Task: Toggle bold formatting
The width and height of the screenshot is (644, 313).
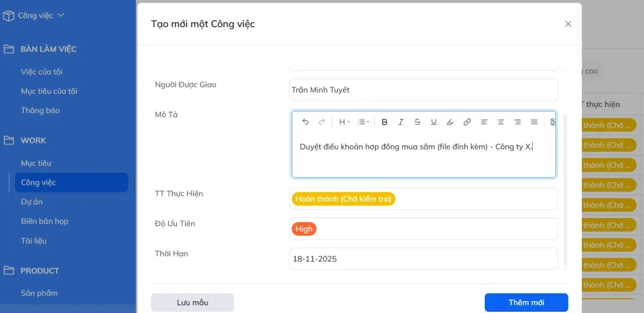Action: (384, 122)
